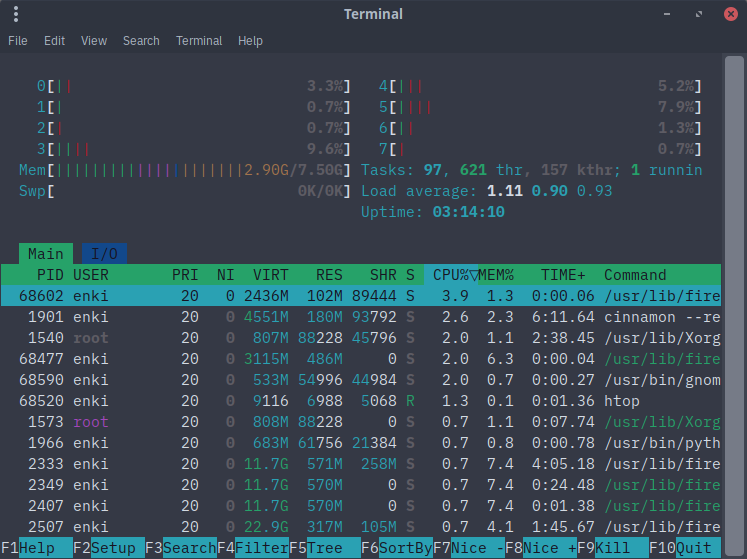
Task: Maximize the Terminal window
Action: click(x=699, y=14)
